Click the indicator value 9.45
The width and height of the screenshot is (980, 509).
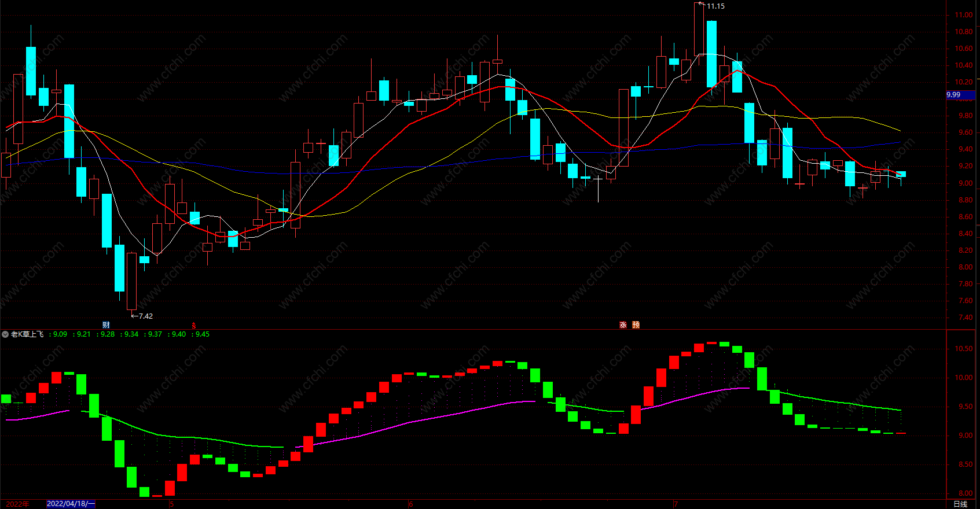203,334
